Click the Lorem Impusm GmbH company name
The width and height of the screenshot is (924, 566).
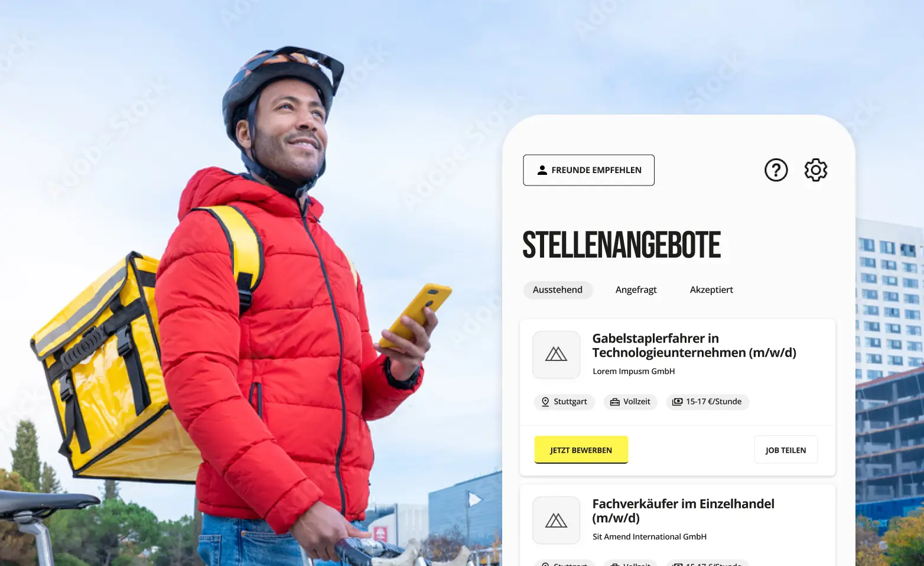[633, 371]
